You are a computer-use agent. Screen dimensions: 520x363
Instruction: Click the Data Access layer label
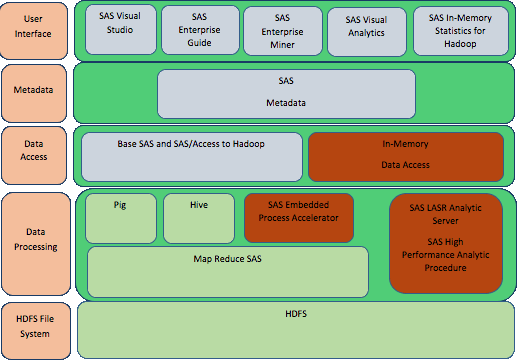(x=34, y=156)
